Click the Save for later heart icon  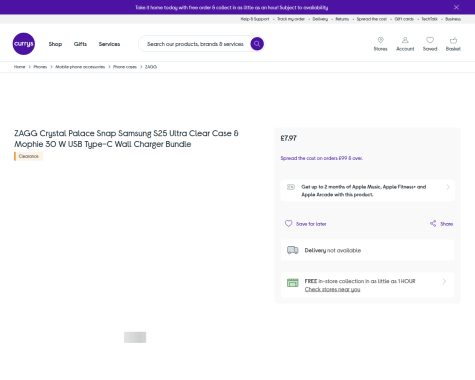tap(288, 224)
